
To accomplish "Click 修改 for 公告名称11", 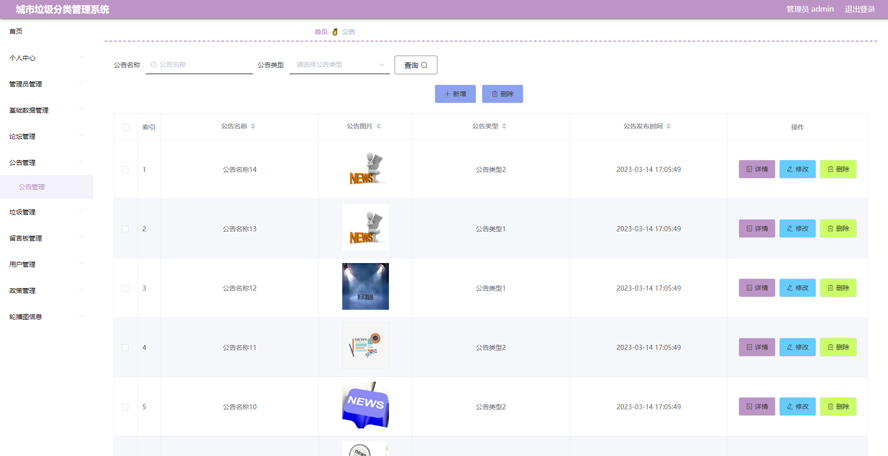I will [797, 347].
